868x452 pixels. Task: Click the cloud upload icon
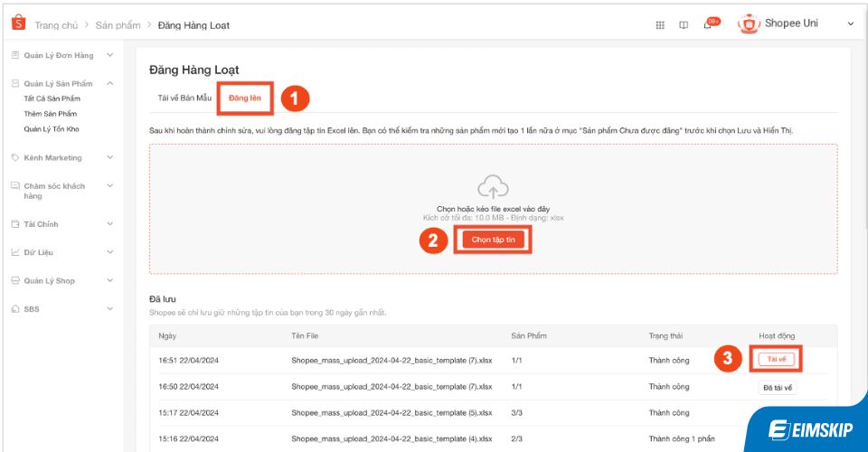coord(493,186)
